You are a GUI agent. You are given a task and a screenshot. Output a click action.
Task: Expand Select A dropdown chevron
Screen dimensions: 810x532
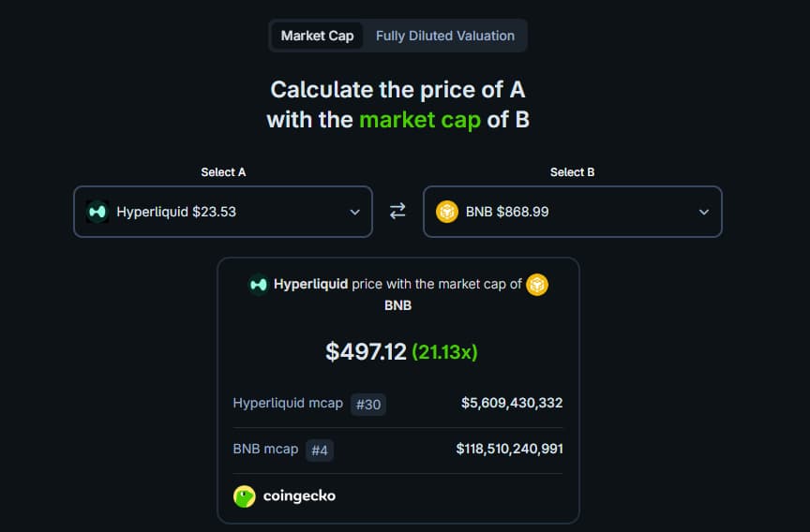point(354,213)
